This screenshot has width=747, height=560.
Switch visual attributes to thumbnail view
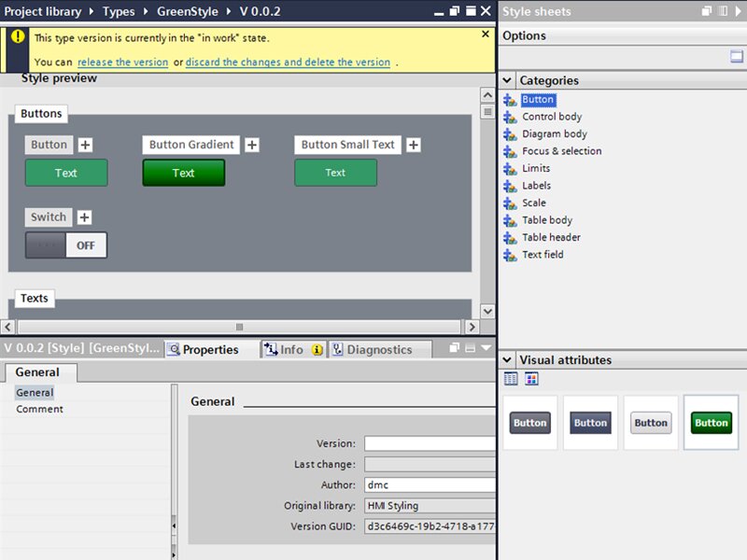pyautogui.click(x=531, y=379)
